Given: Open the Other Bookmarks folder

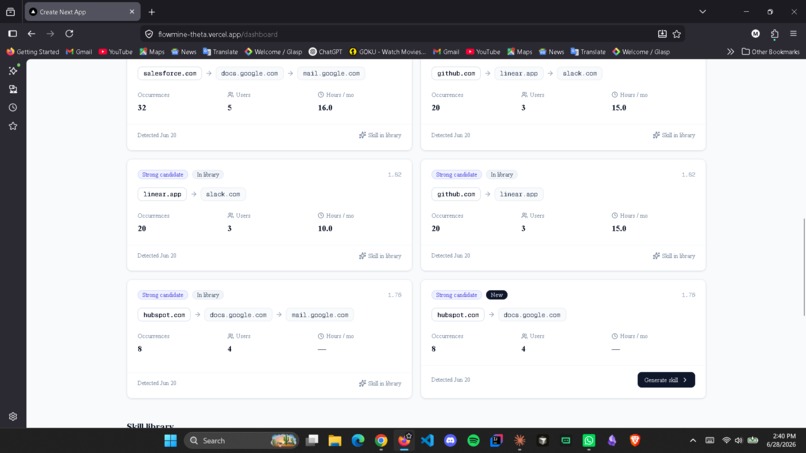Looking at the screenshot, I should click(770, 51).
